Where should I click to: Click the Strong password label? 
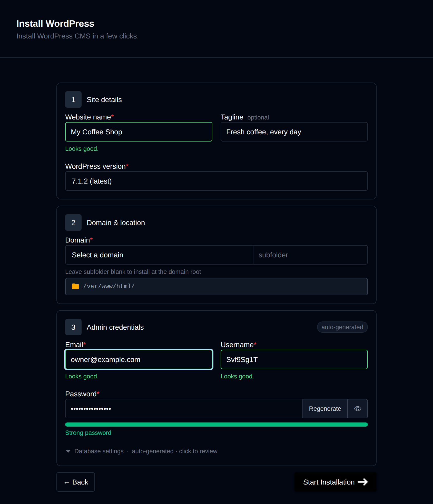coord(88,433)
